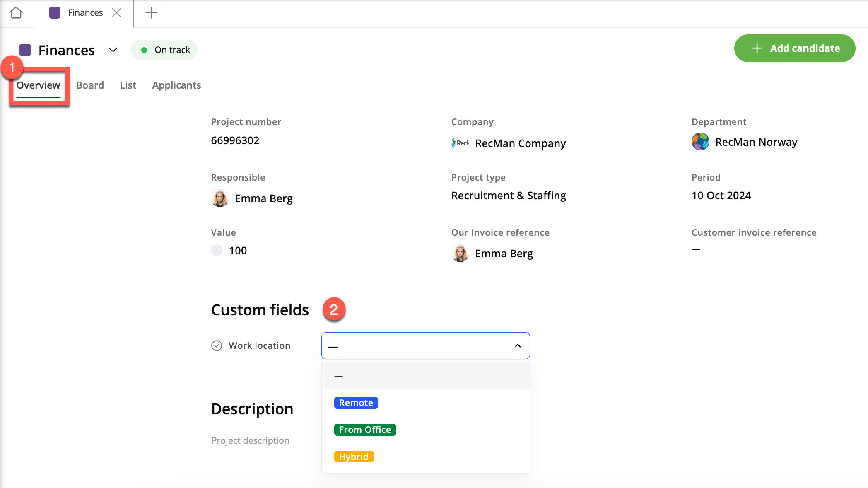Choose From Office work location
Viewport: 868px width, 488px height.
coord(365,430)
